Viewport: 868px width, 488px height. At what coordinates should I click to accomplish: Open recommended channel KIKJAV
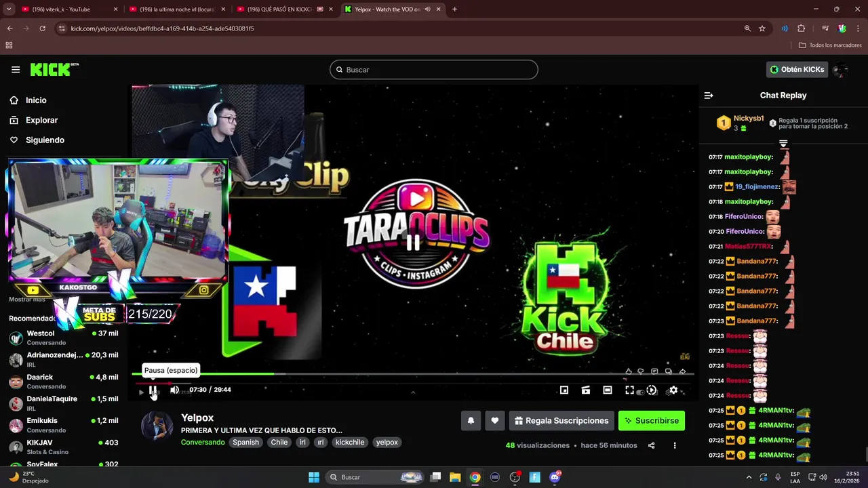click(63, 447)
